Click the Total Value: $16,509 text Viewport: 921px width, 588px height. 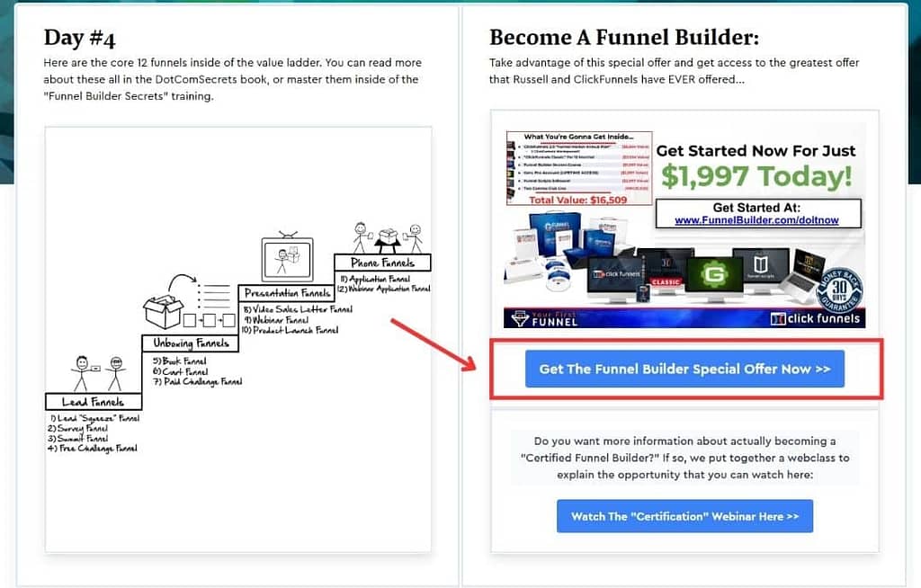(577, 200)
